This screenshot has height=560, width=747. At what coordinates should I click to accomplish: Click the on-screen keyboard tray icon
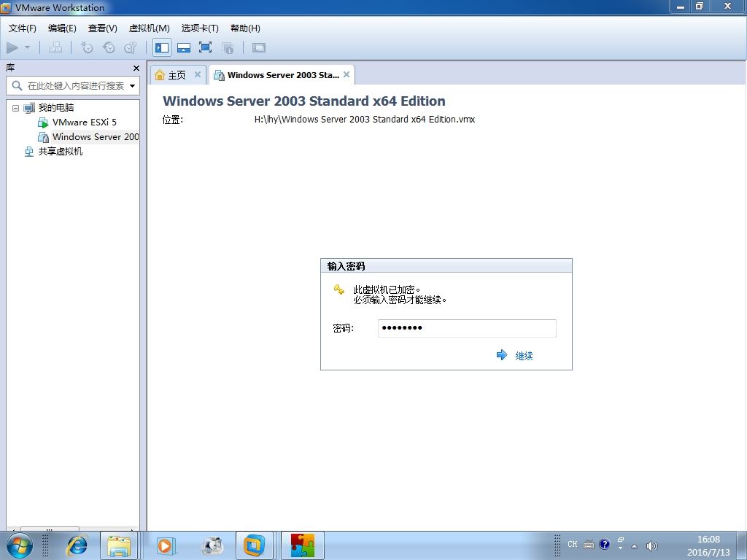point(589,544)
